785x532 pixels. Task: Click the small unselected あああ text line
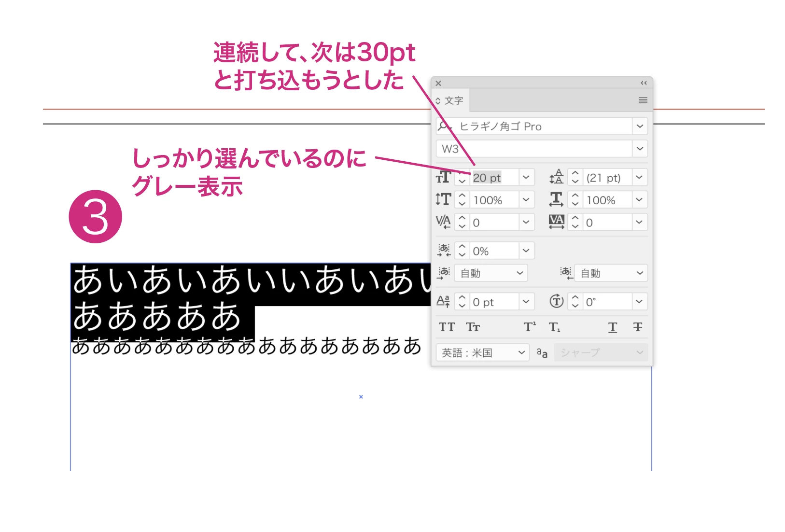[x=247, y=347]
